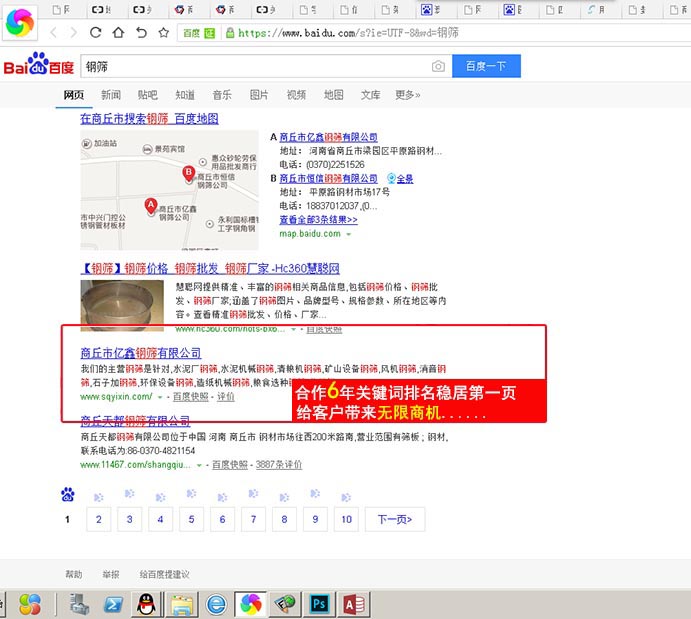Open the 更多» more categories menu
Viewport: 691px width, 619px height.
(x=408, y=95)
